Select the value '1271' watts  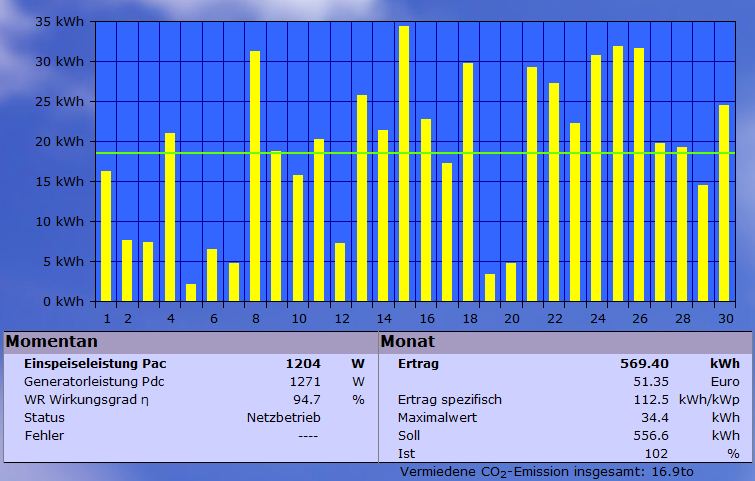click(305, 381)
